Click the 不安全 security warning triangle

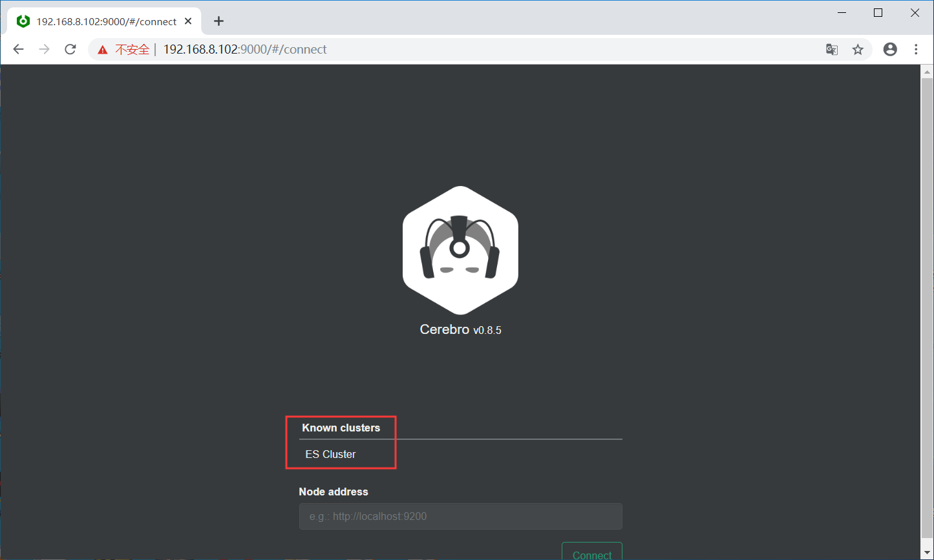click(103, 49)
